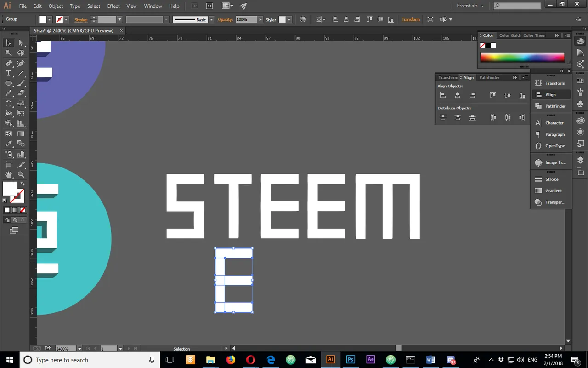Click Horizontal Distribute Left in Align panel
This screenshot has width=588, height=368.
[493, 118]
